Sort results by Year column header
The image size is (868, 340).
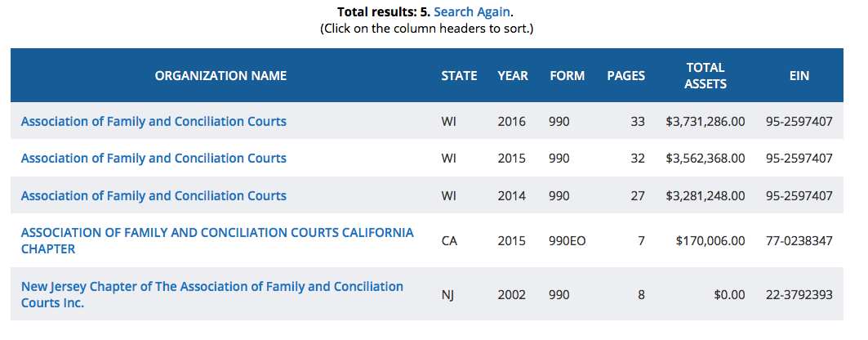[513, 75]
